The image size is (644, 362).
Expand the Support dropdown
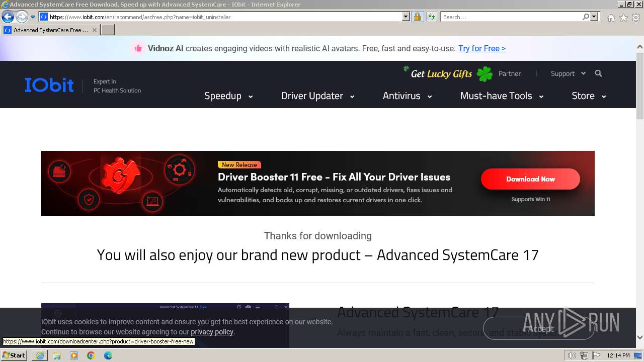[x=568, y=73]
